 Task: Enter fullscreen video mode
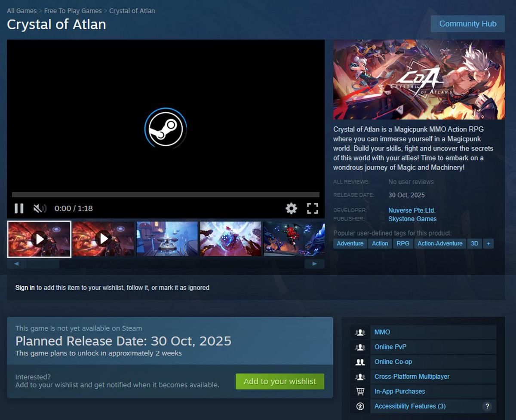click(312, 208)
